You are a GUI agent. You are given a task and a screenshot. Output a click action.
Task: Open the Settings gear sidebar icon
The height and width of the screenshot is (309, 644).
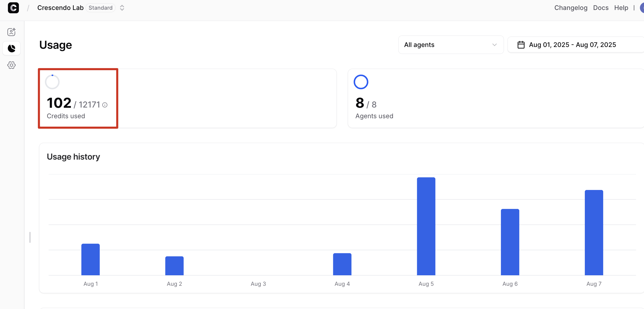coord(11,65)
